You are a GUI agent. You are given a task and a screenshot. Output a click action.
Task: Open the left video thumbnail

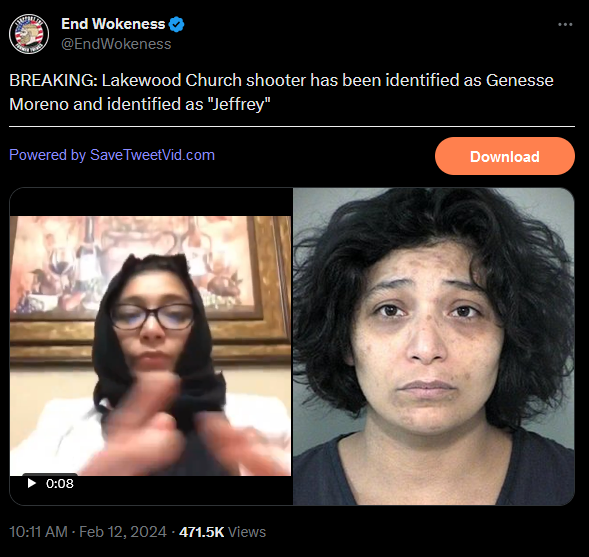click(151, 346)
